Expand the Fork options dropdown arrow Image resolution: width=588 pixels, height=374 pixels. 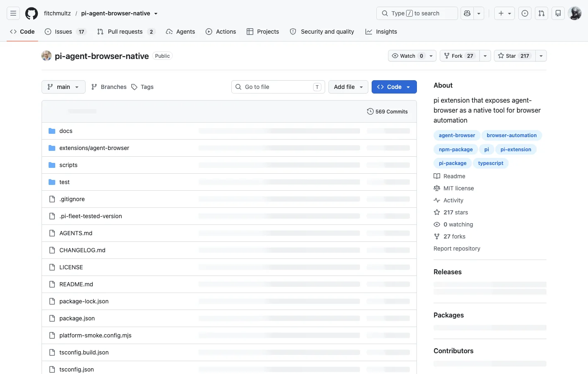tap(485, 56)
